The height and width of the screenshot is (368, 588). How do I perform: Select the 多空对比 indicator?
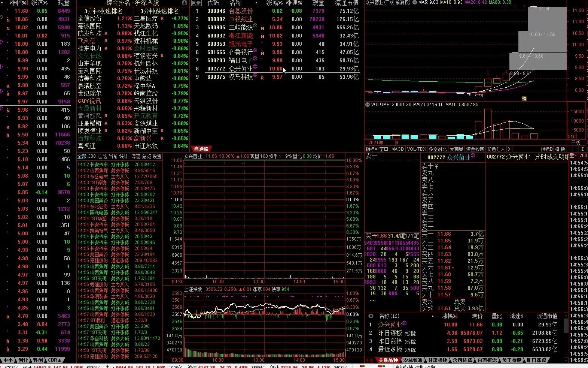tap(438, 149)
